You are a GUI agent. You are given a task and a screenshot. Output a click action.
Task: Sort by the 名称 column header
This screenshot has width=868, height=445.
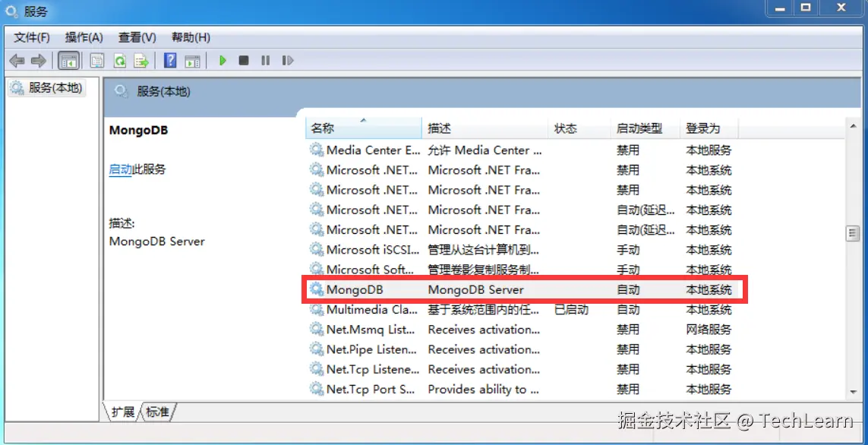(364, 128)
